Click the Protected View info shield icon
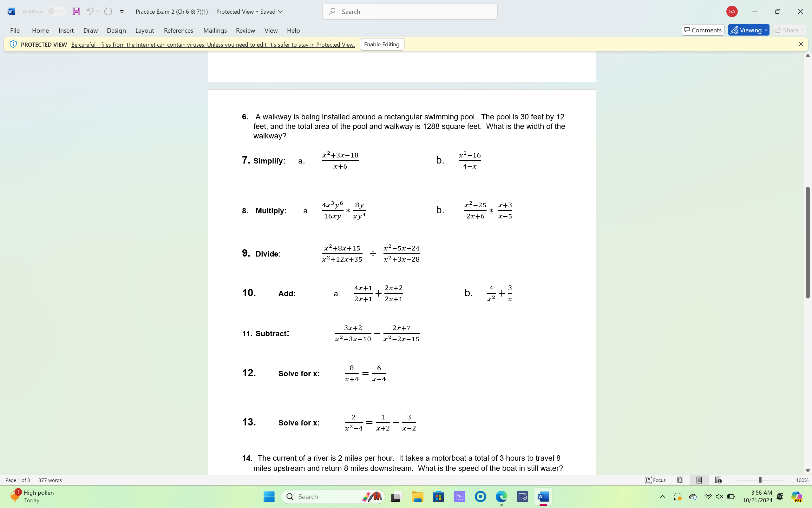 click(13, 44)
